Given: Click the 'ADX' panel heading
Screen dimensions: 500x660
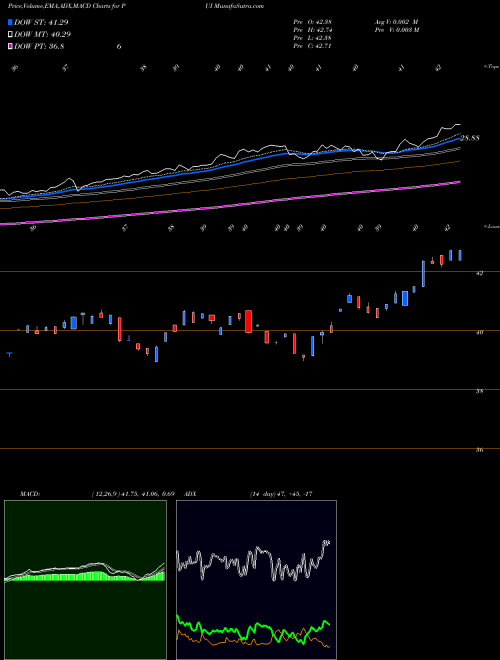Looking at the screenshot, I should [191, 494].
